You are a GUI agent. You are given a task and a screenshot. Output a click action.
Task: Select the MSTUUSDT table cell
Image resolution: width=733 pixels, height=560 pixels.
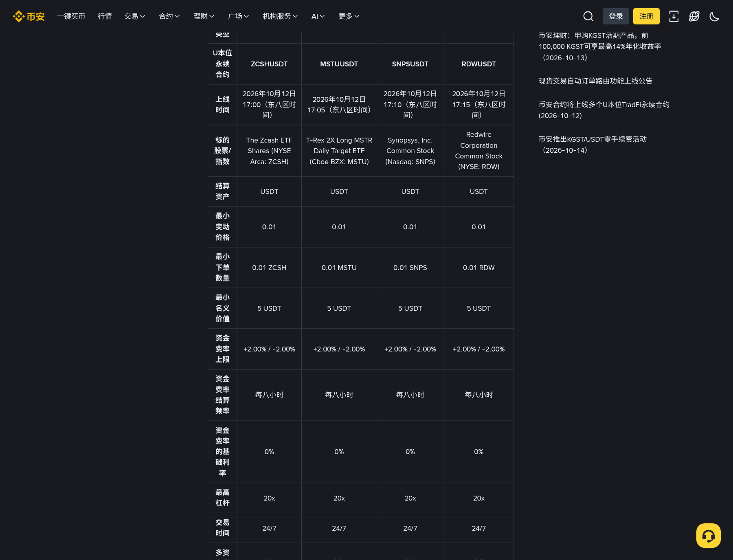pos(339,64)
